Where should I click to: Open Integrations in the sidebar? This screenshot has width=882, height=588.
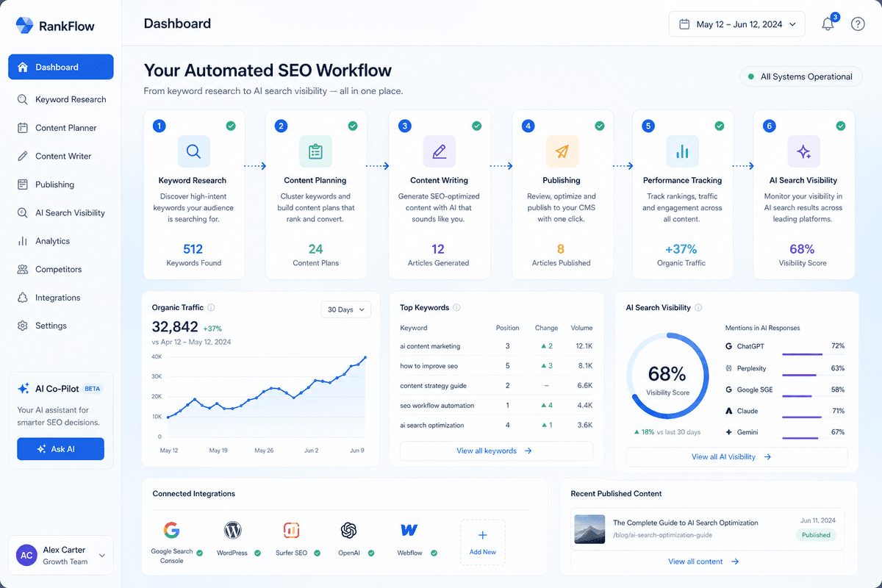pyautogui.click(x=61, y=298)
